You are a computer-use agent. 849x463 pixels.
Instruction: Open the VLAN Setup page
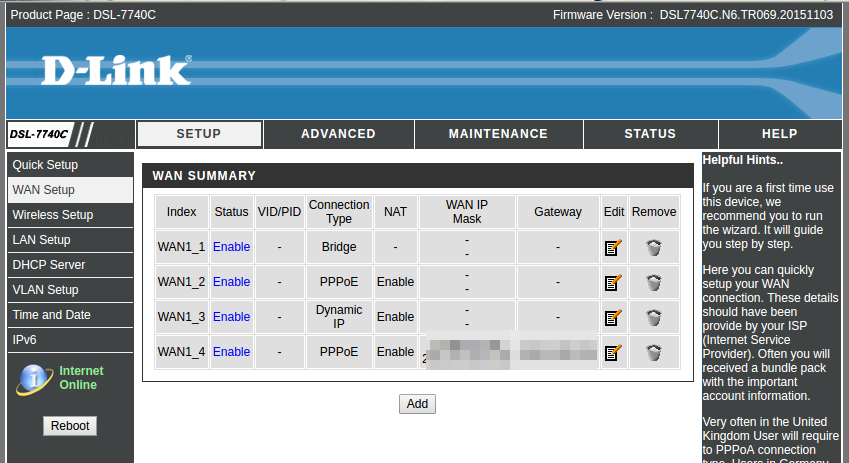[x=45, y=290]
